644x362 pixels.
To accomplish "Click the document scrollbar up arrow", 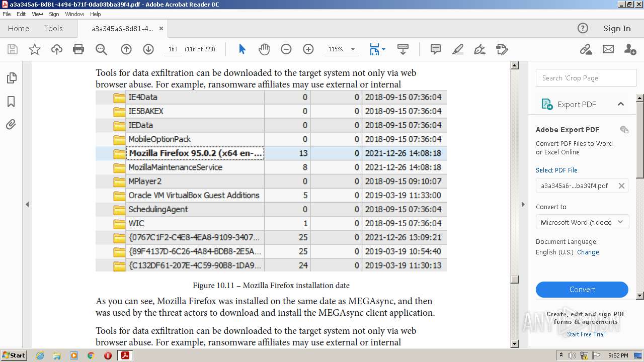I will coord(514,65).
